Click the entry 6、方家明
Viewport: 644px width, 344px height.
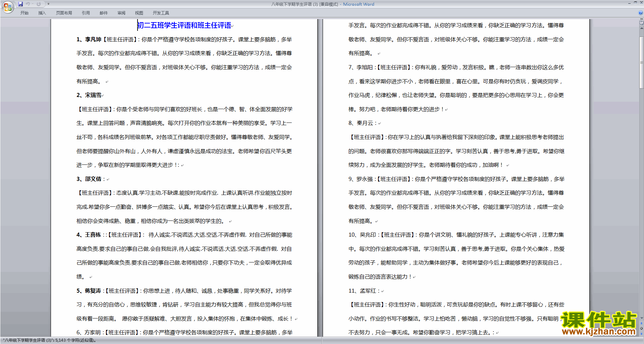point(89,332)
